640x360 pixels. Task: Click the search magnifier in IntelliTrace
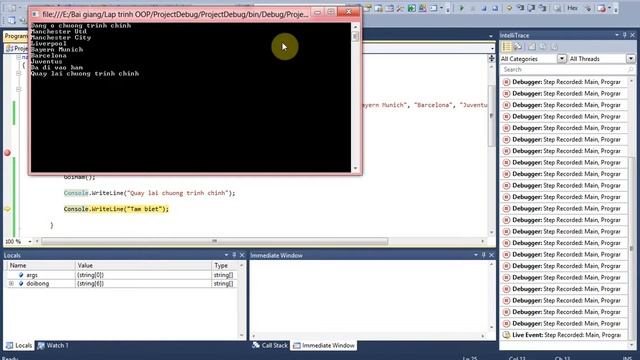(631, 70)
